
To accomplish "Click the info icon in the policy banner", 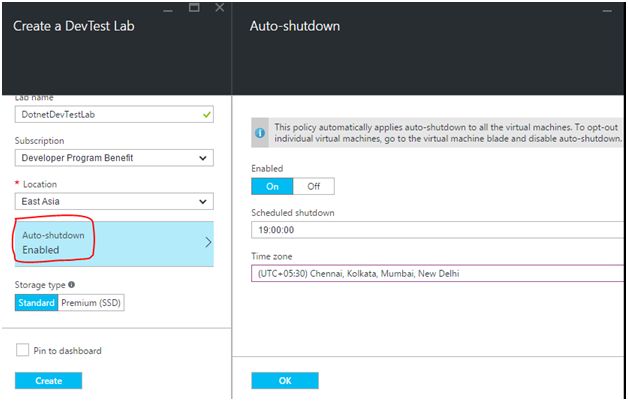I will coord(259,132).
